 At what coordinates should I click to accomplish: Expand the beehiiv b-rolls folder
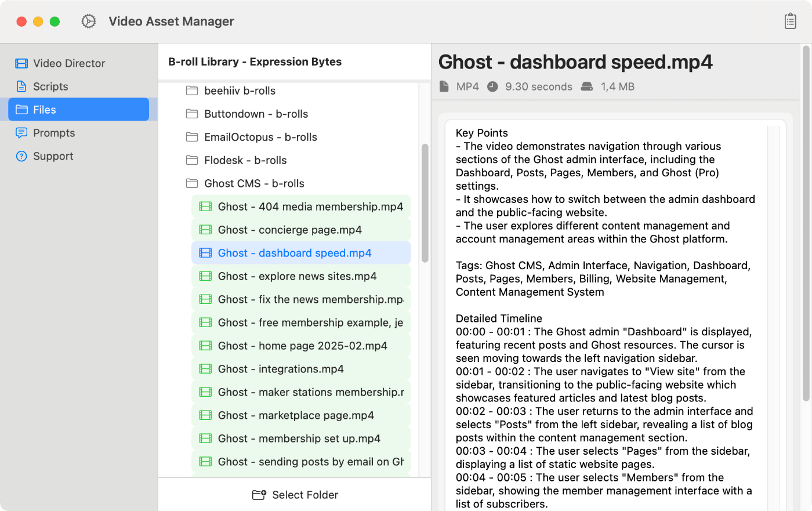pos(239,90)
